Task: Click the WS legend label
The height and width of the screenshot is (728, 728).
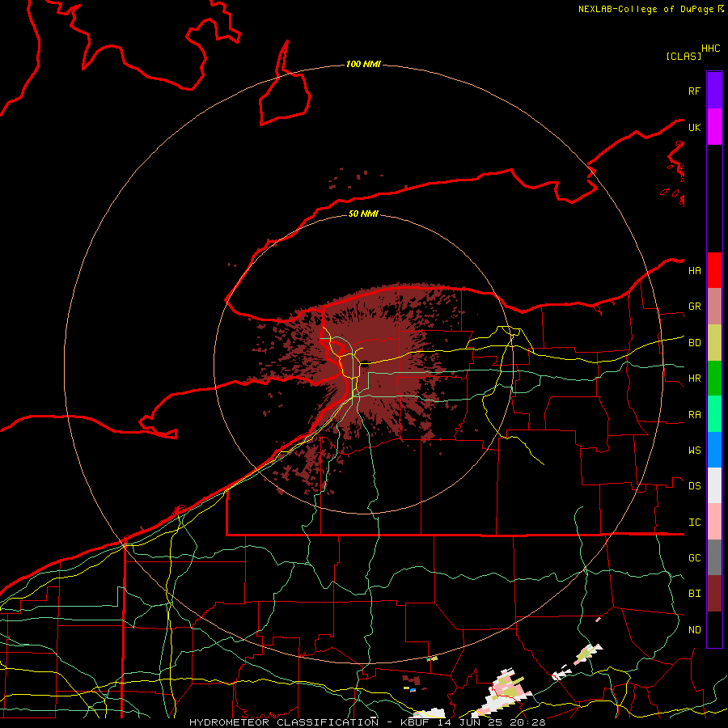Action: (x=694, y=451)
